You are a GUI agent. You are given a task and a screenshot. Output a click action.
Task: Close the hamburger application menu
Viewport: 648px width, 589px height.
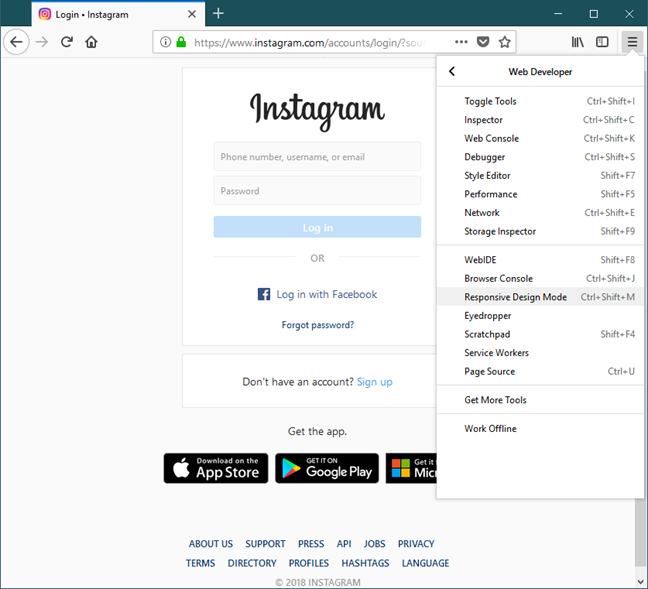pyautogui.click(x=632, y=42)
